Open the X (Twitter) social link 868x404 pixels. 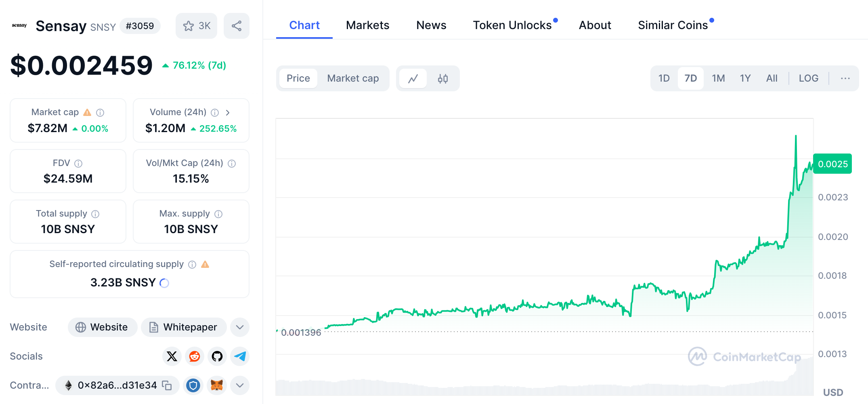[x=172, y=356]
